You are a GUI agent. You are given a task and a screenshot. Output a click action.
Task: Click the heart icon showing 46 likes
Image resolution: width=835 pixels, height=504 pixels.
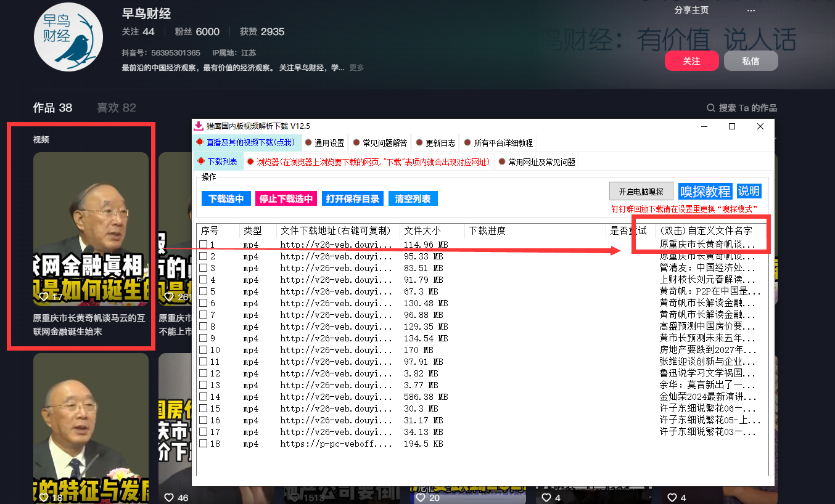click(x=169, y=497)
